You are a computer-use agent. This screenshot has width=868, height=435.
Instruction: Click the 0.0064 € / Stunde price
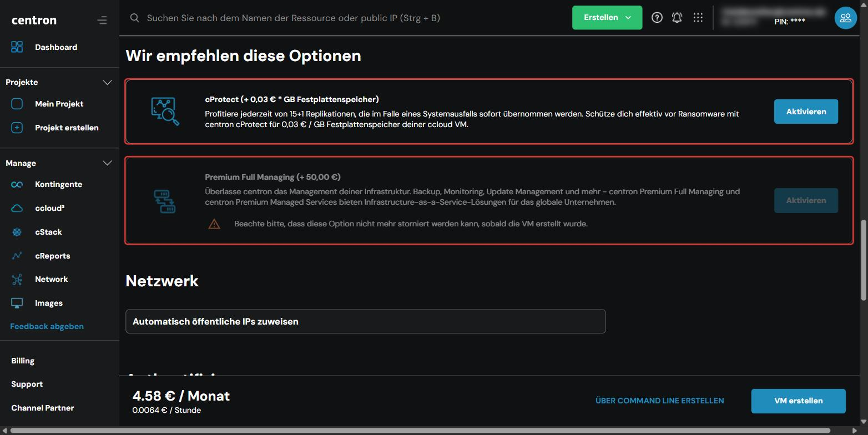coord(166,411)
